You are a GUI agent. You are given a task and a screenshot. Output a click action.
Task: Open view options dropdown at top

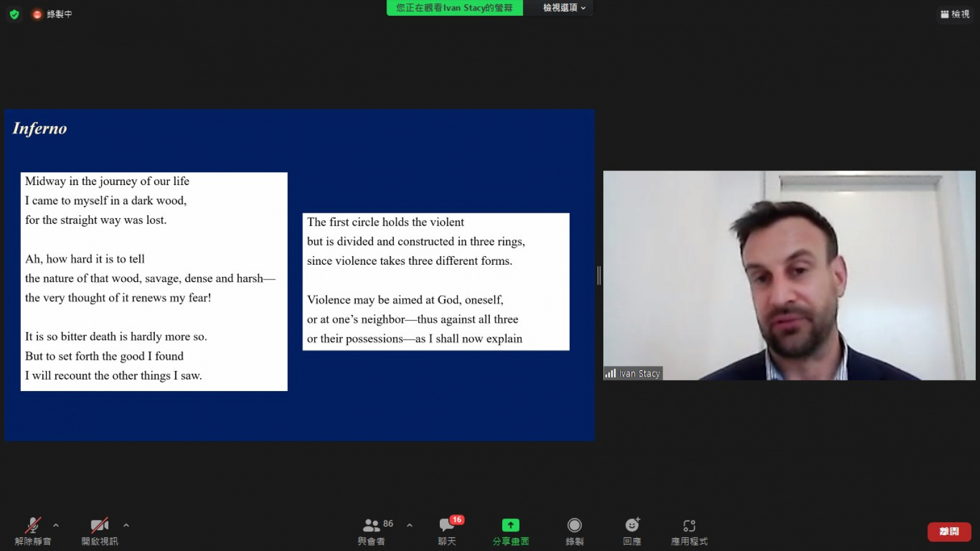coord(564,8)
